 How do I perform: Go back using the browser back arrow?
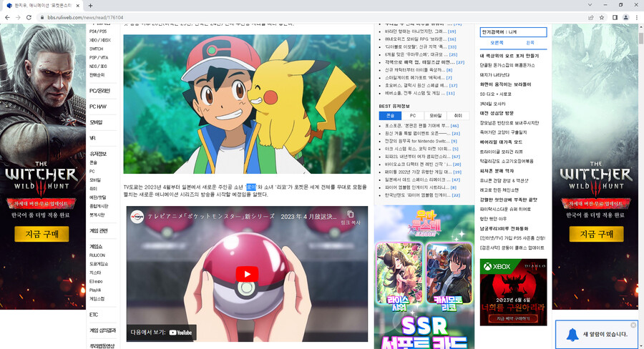pos(7,17)
